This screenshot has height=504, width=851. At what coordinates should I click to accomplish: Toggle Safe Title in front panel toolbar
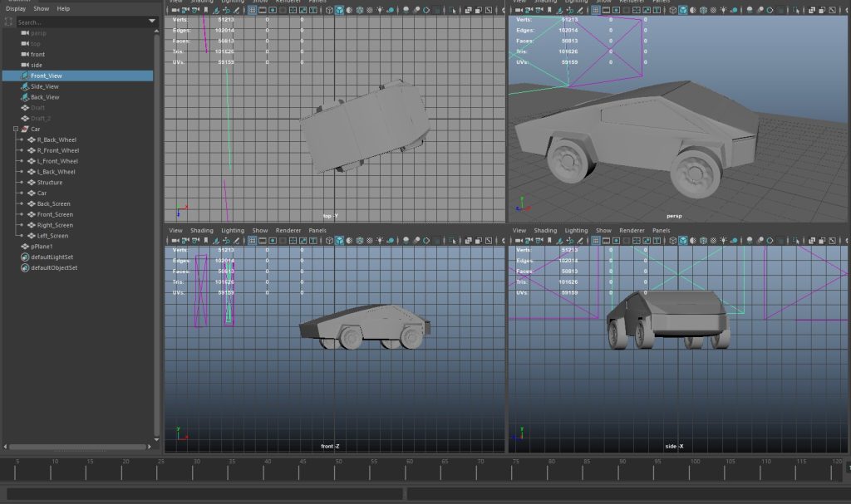tap(313, 240)
